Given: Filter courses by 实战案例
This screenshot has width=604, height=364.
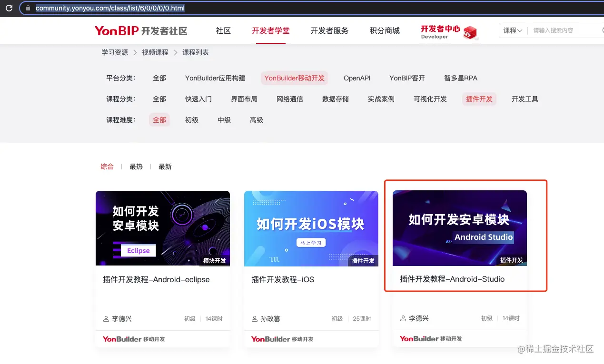Looking at the screenshot, I should tap(381, 99).
